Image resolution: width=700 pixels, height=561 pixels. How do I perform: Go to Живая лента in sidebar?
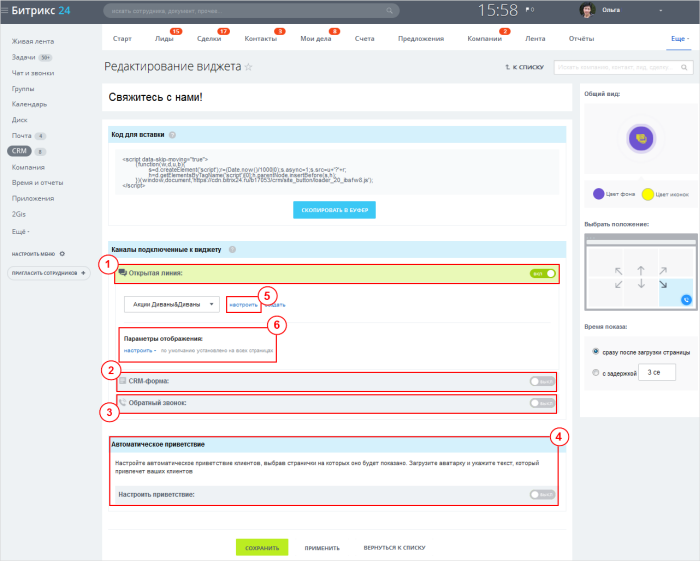33,42
